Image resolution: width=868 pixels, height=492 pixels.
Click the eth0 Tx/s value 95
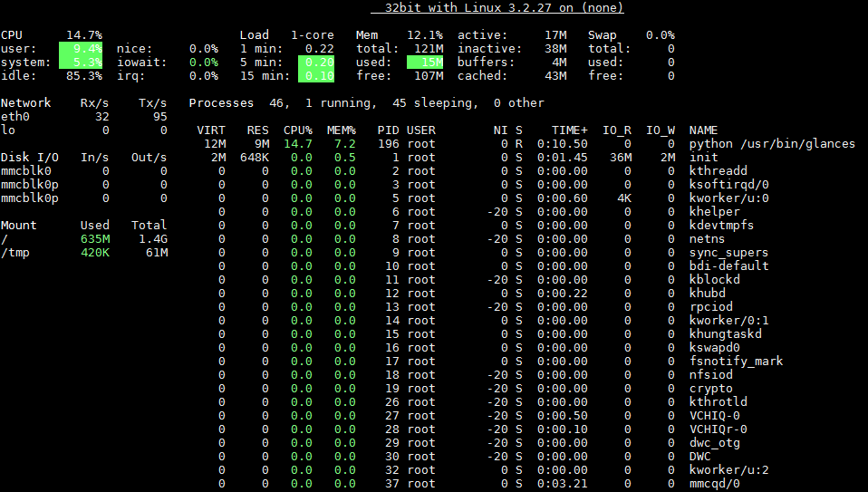(x=160, y=117)
